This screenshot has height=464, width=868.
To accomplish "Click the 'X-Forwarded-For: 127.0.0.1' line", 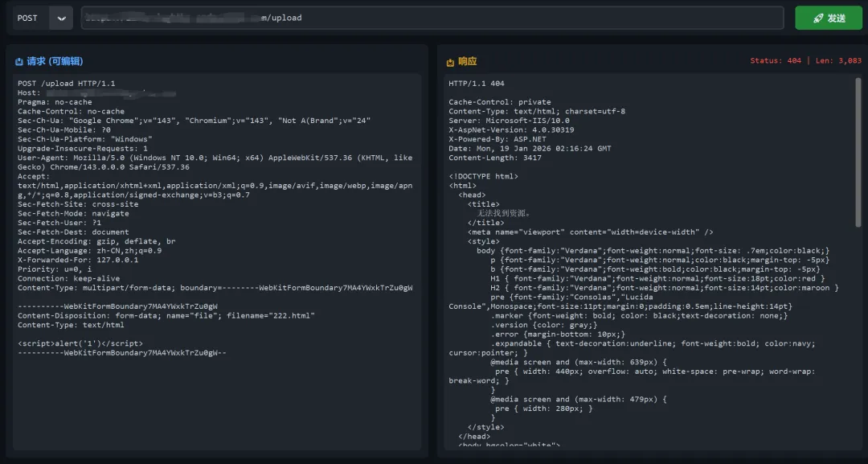I will [x=78, y=261].
